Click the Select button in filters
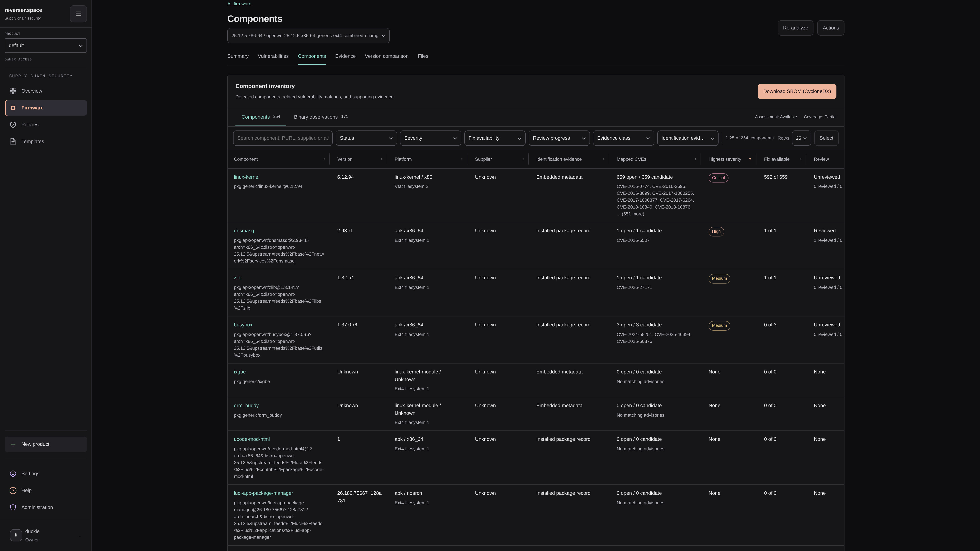Screen dimensions: 980x551 tap(826, 138)
